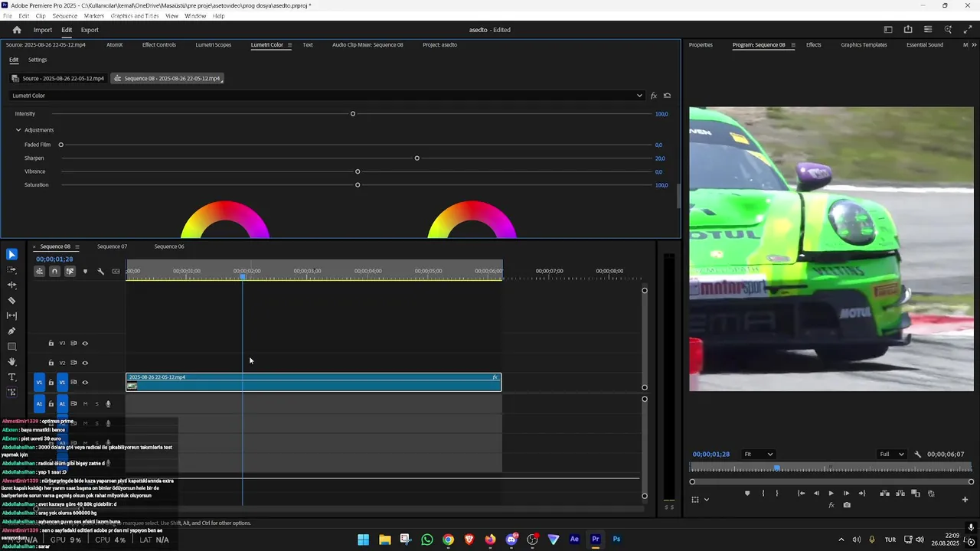The width and height of the screenshot is (980, 551).
Task: Open Windows Start menu
Action: tap(364, 540)
